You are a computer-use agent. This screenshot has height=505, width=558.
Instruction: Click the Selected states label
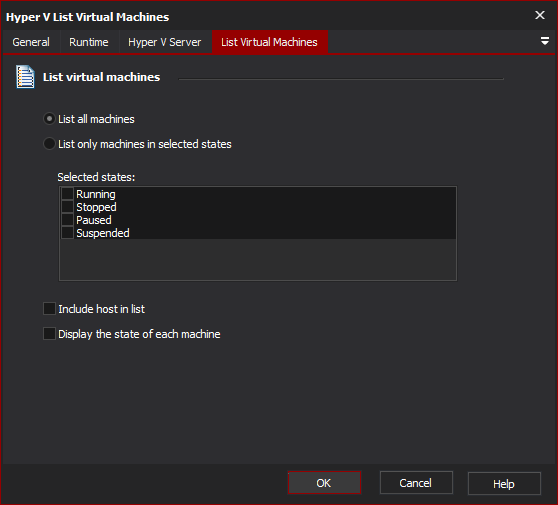pos(96,177)
